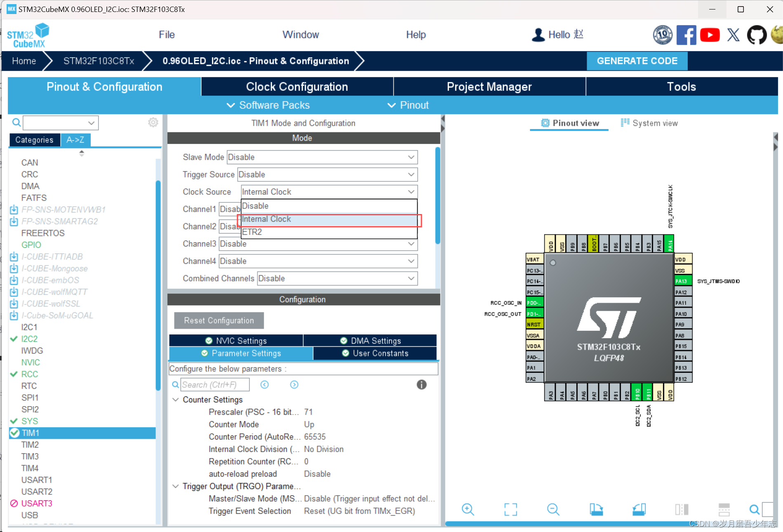Click the parameter Search (Ctrl+F) field
Image resolution: width=783 pixels, height=532 pixels.
tap(215, 384)
